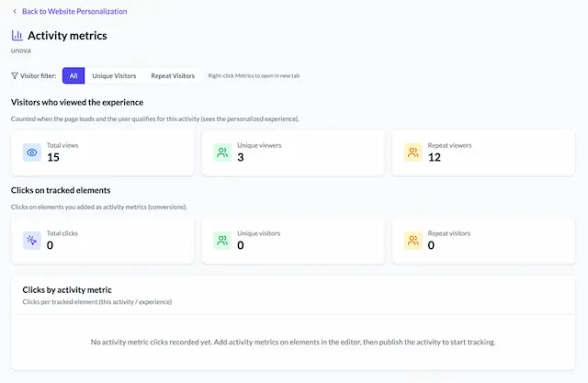Click the back chevron arrow

click(x=15, y=11)
